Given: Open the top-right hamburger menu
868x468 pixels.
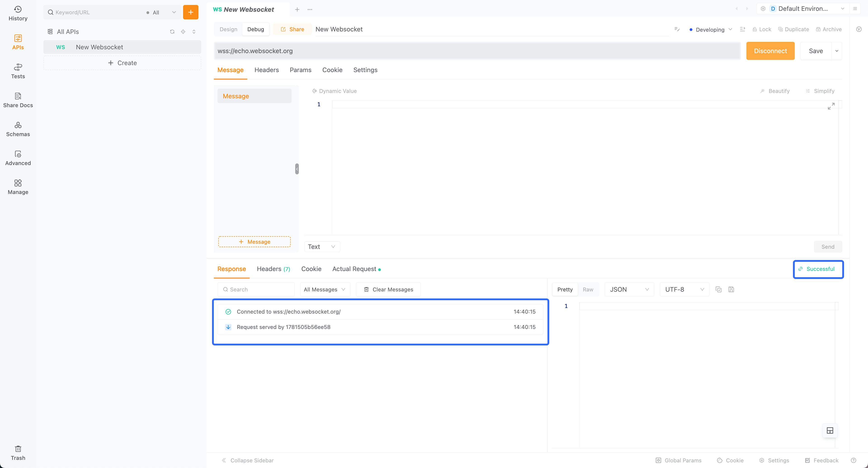Looking at the screenshot, I should tap(855, 9).
